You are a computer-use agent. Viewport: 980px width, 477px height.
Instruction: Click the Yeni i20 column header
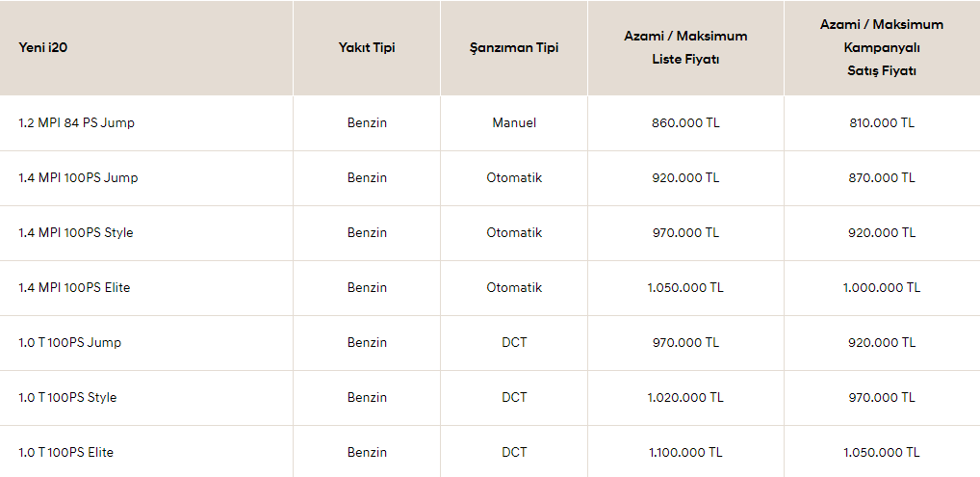pos(43,48)
